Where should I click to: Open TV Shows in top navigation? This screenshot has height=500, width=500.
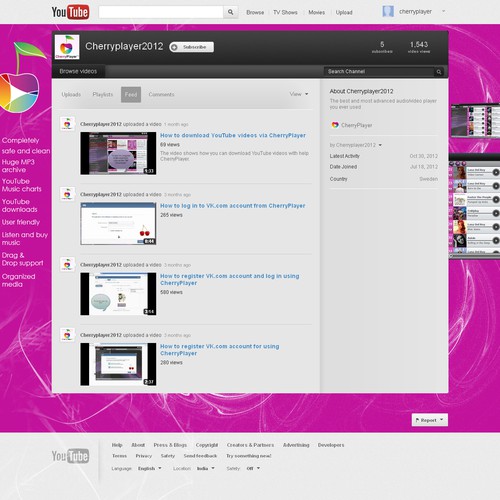(285, 12)
